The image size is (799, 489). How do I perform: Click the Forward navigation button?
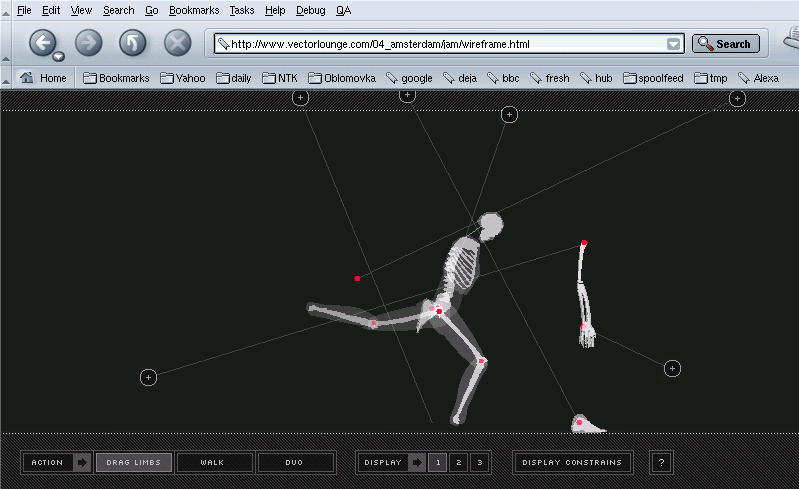point(89,43)
